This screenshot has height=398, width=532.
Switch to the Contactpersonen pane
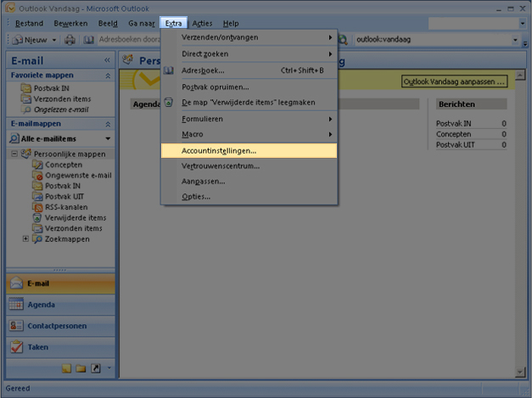[61, 326]
